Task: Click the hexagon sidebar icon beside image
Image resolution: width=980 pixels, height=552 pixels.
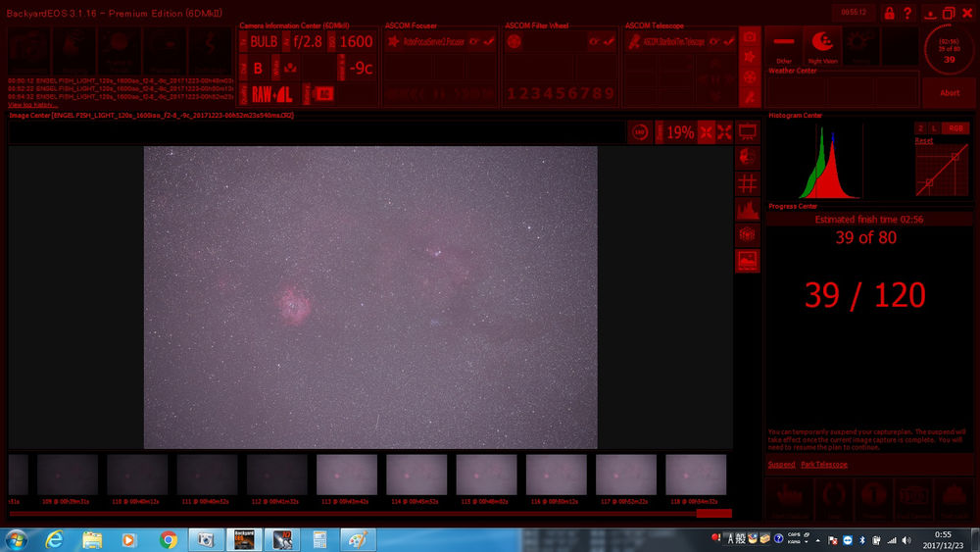Action: pyautogui.click(x=748, y=235)
